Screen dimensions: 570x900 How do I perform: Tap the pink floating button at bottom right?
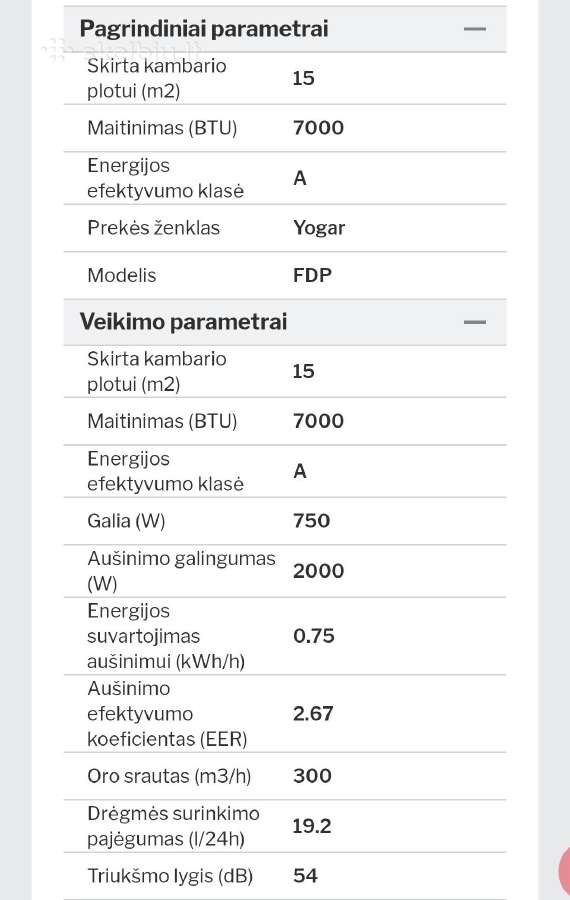tap(564, 870)
